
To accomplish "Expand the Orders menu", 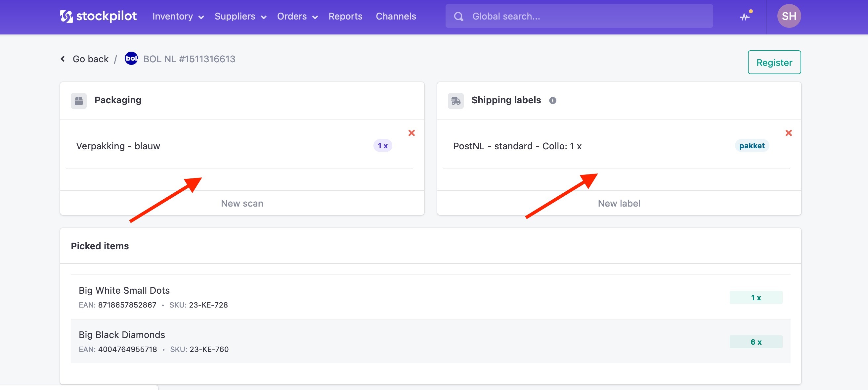I will coord(297,16).
